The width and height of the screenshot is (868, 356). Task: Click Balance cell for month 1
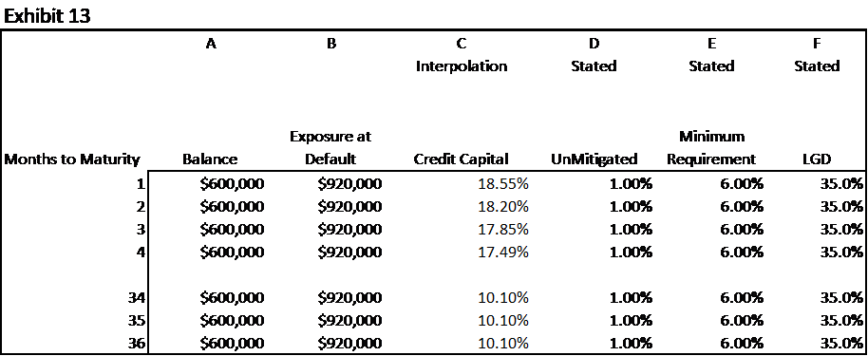(232, 184)
